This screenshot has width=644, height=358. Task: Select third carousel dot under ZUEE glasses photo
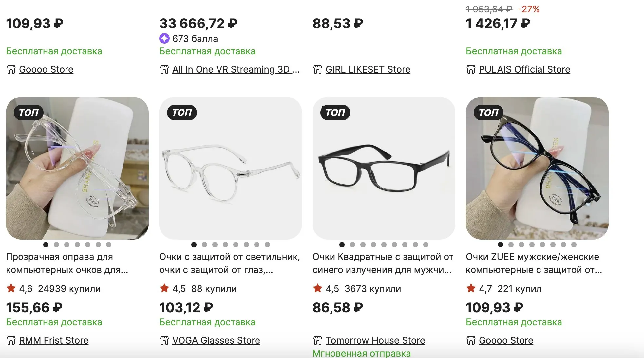[521, 245]
